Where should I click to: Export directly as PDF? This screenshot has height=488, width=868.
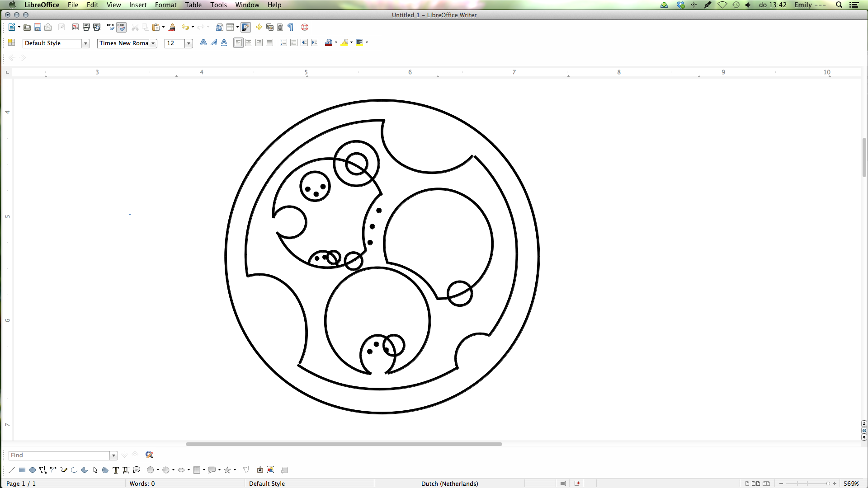click(x=75, y=28)
